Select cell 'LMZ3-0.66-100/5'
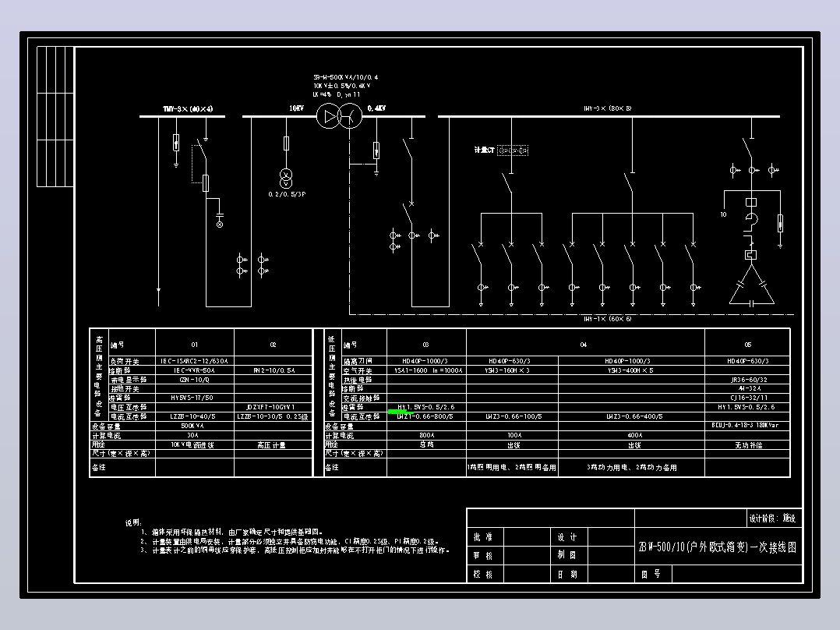 (x=514, y=416)
